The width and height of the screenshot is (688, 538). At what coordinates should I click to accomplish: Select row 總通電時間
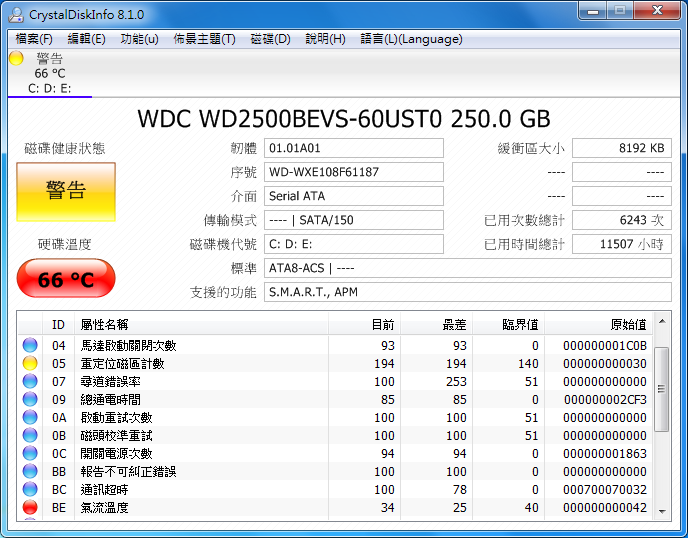(335, 399)
